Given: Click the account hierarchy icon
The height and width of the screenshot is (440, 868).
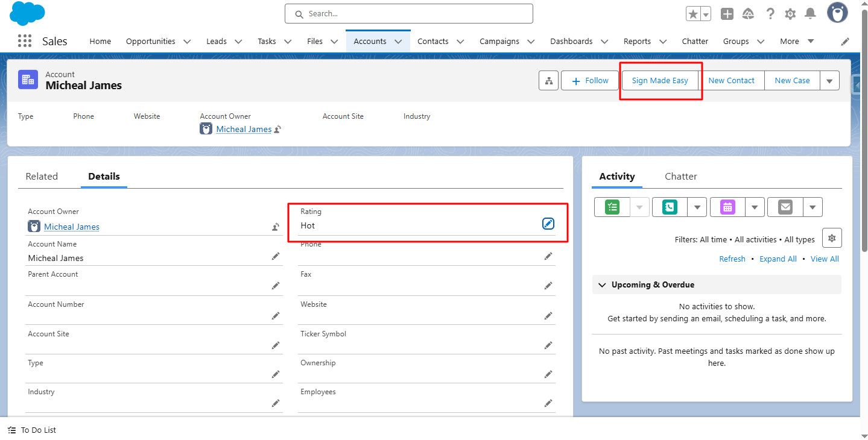Looking at the screenshot, I should (548, 81).
